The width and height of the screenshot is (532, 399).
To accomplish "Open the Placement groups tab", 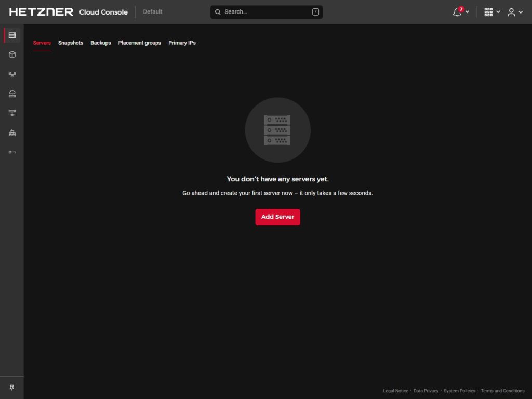I will tap(139, 43).
